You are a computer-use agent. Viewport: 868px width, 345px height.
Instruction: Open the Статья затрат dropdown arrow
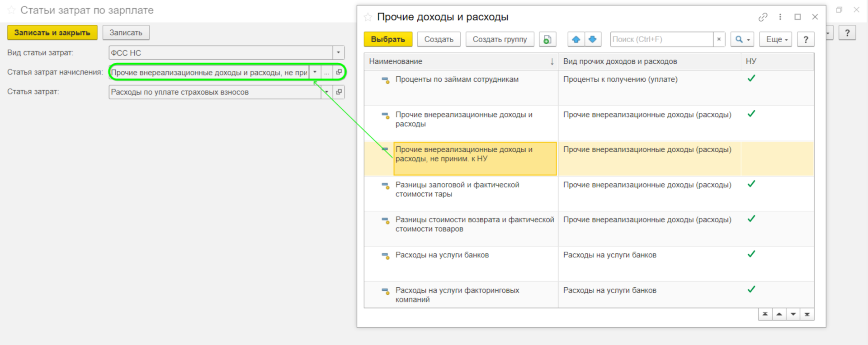(x=326, y=92)
